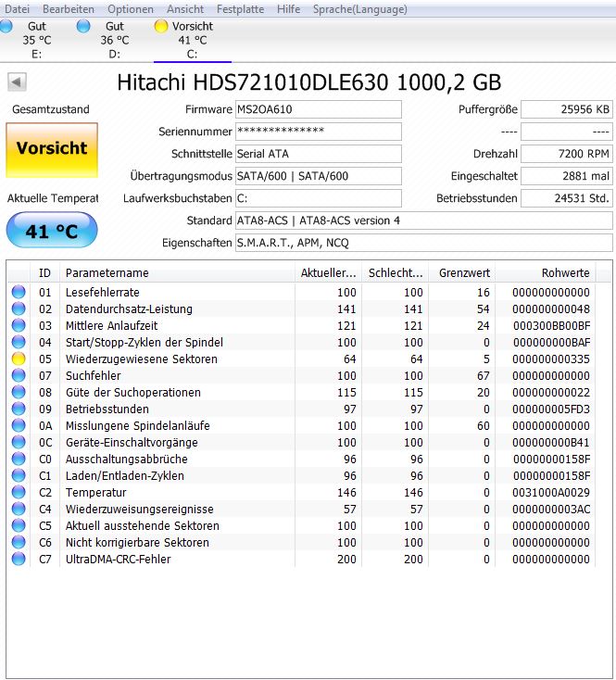Open the Ansicht menu

point(185,9)
